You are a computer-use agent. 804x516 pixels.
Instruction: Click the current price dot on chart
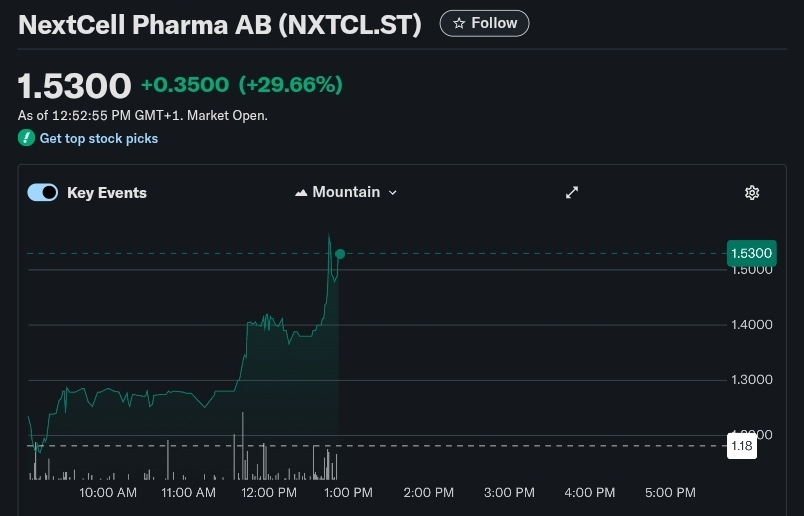coord(340,254)
